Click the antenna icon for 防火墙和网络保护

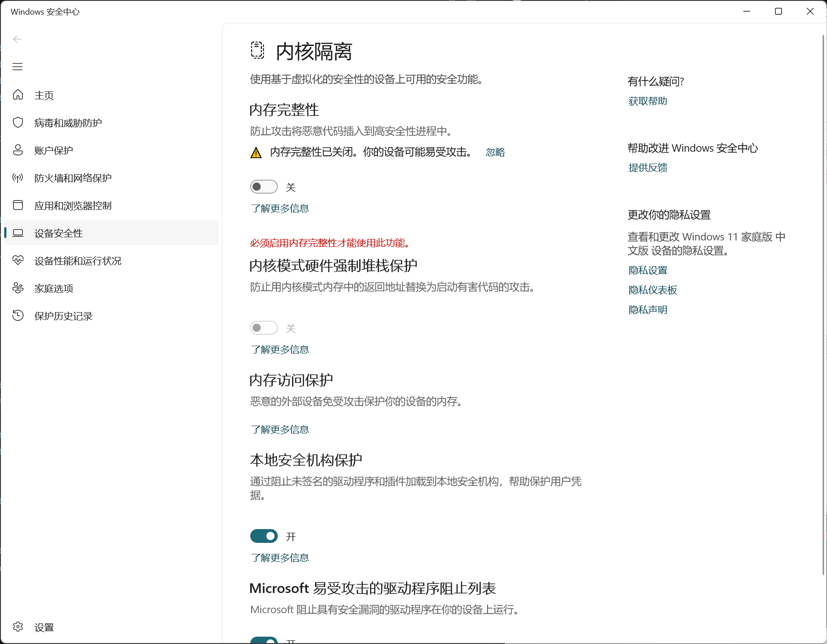pos(18,177)
